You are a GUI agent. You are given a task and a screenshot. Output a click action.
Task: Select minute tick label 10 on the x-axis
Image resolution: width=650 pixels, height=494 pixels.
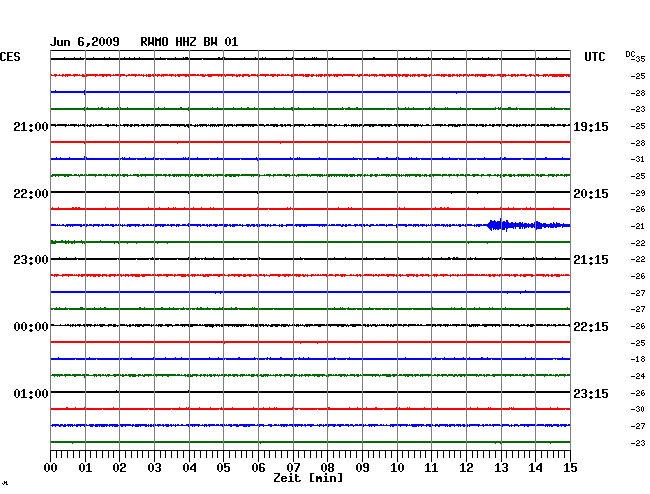[x=397, y=468]
